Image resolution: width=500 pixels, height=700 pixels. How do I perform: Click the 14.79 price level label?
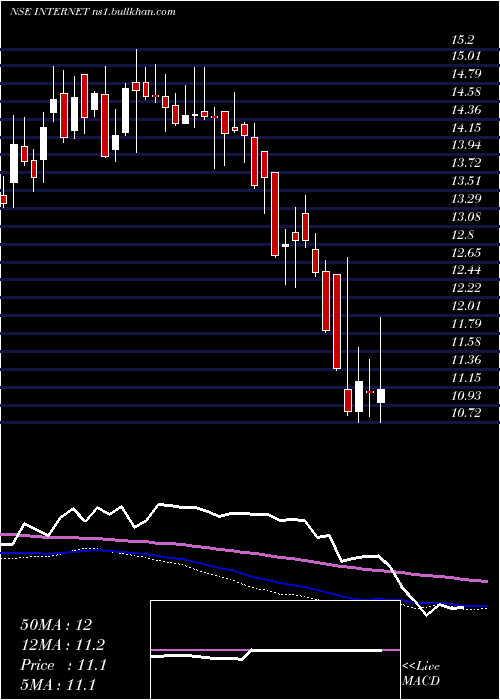point(466,74)
